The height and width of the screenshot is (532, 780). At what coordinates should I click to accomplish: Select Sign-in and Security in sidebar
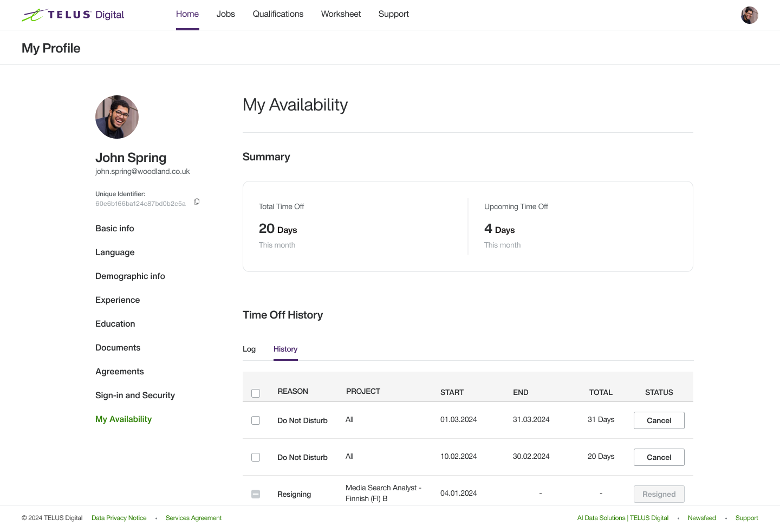click(135, 395)
